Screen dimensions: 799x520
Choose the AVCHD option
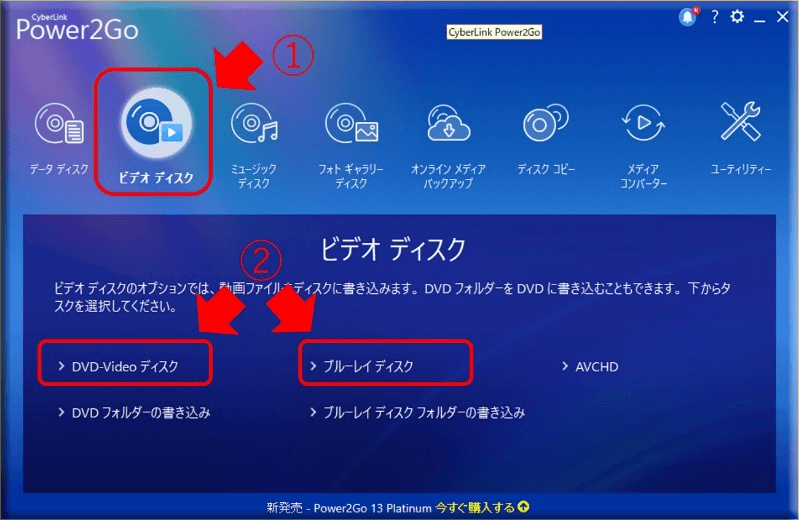pyautogui.click(x=597, y=367)
